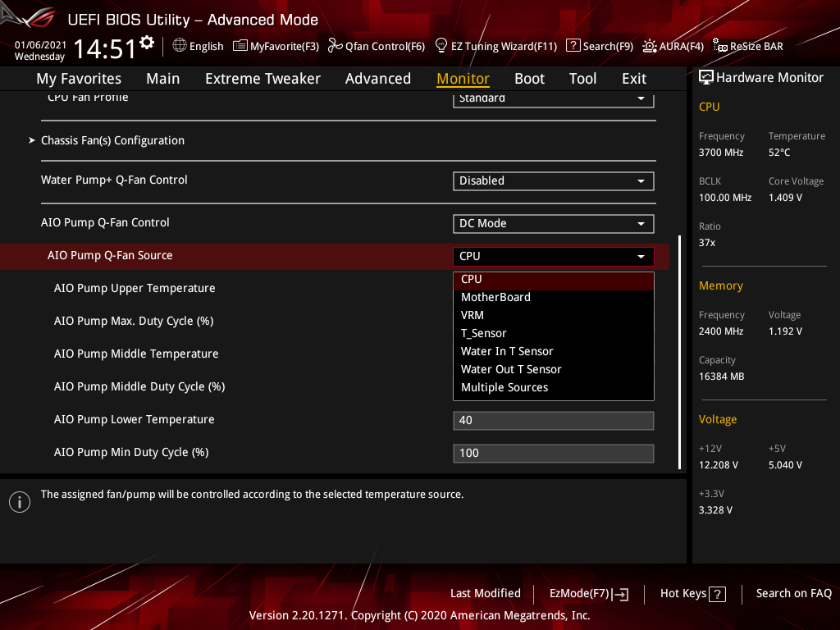The width and height of the screenshot is (840, 630).
Task: Select AIO Pump Max. Duty Cycle (%) row
Action: [134, 321]
